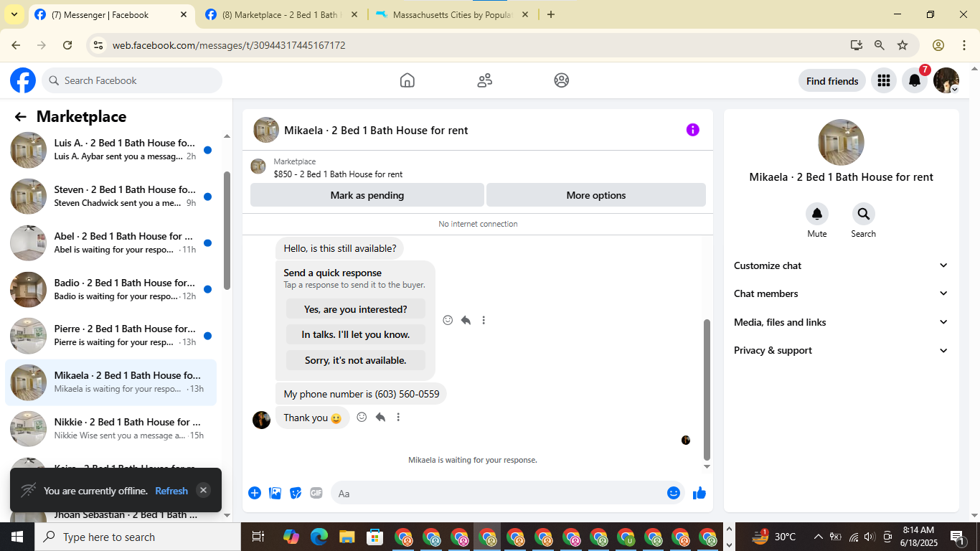
Task: Open Luis A. conversation
Action: coord(111,150)
